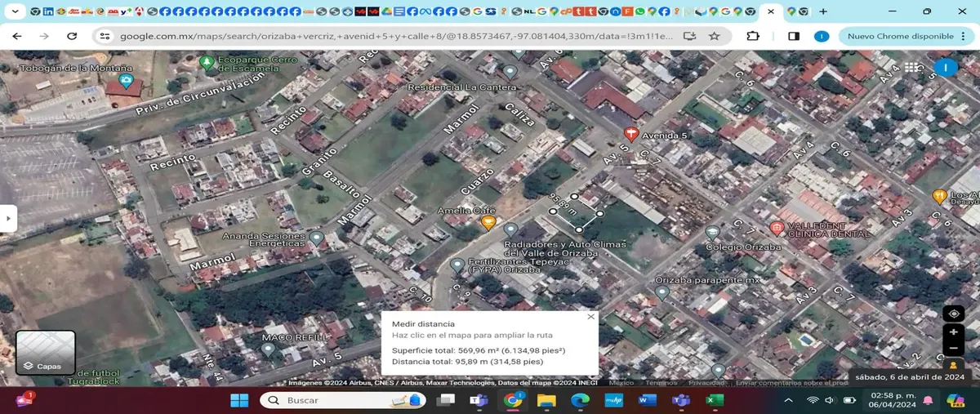Open a new browser tab
Viewport: 980px width, 414px height.
point(822,11)
